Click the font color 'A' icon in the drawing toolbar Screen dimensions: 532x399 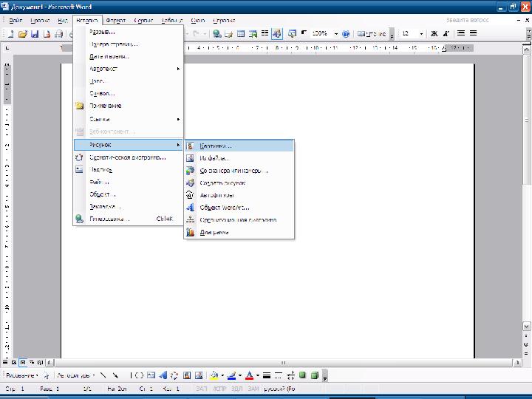click(248, 375)
